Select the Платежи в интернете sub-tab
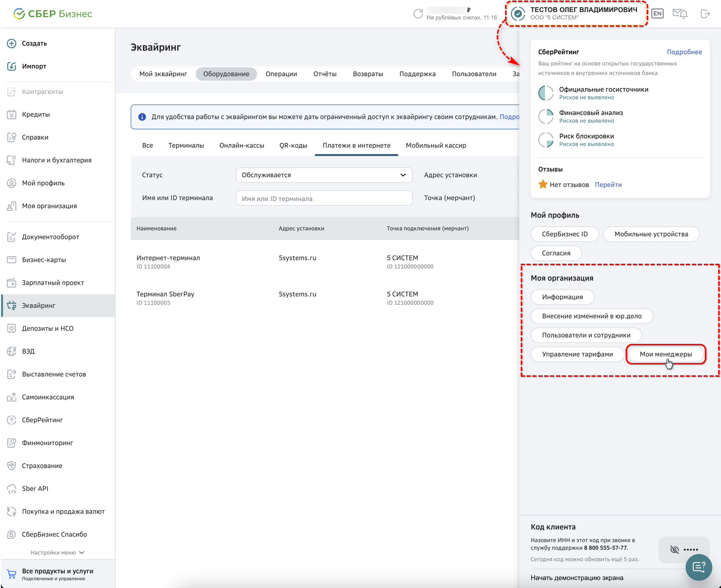This screenshot has width=721, height=588. coord(357,145)
